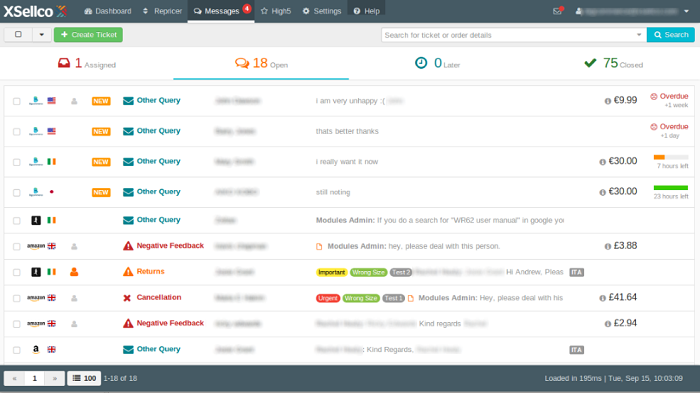Switch to the 0 Later tab
The width and height of the screenshot is (700, 393).
tap(437, 63)
